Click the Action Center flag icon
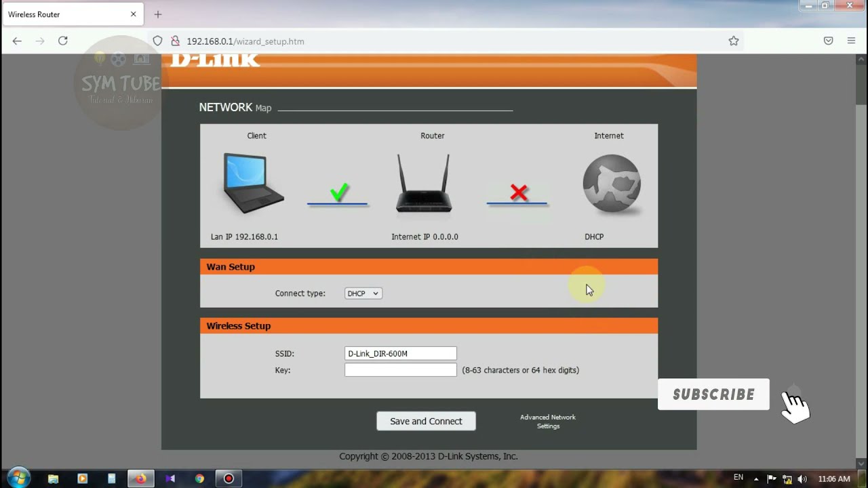The width and height of the screenshot is (868, 488). click(x=772, y=479)
